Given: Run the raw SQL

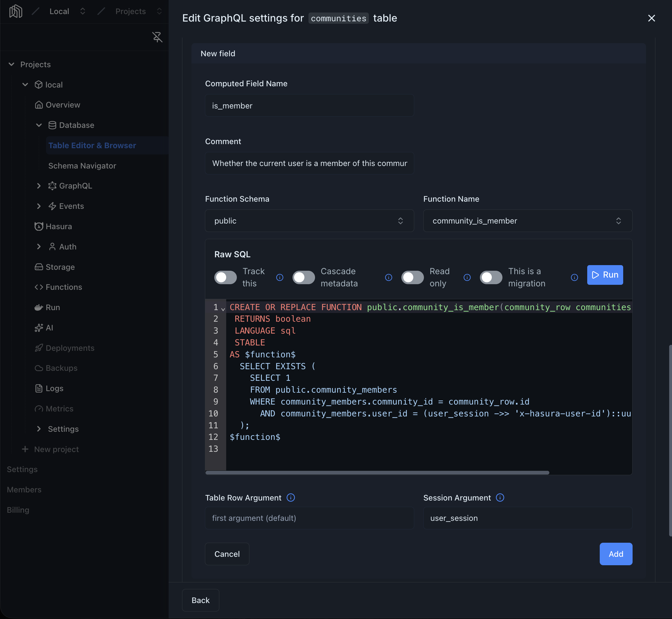Looking at the screenshot, I should (x=605, y=275).
